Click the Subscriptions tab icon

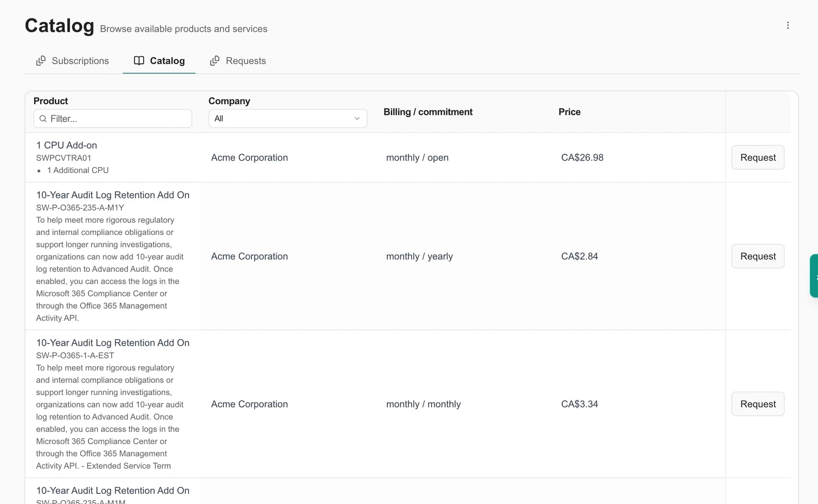point(41,61)
